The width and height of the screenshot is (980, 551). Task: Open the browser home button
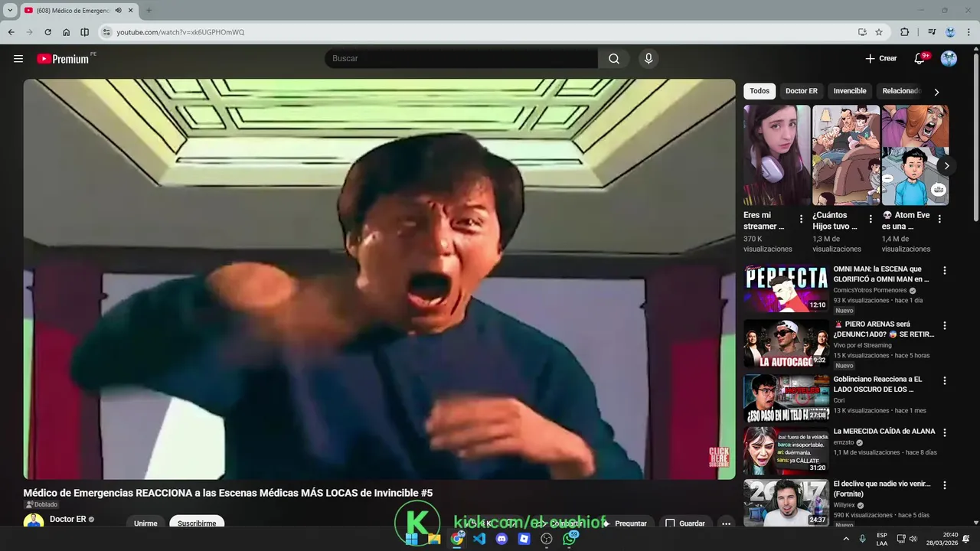coord(67,32)
